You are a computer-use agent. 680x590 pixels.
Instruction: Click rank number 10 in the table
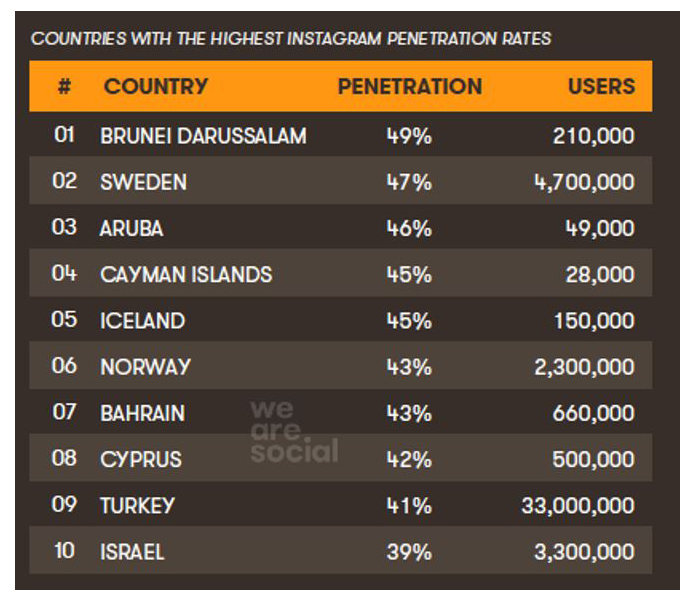pos(65,551)
